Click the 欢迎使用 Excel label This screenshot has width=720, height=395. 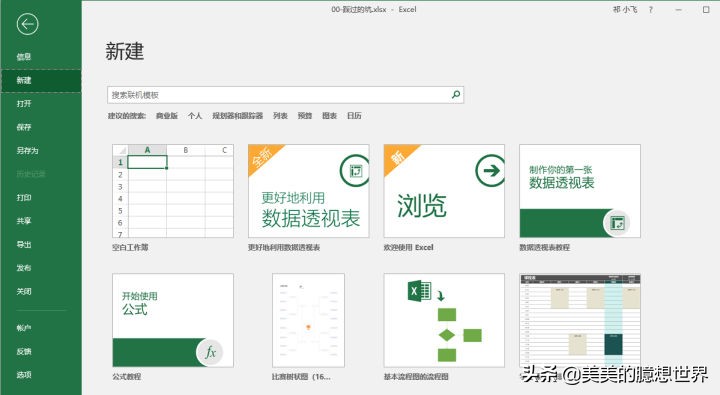point(409,248)
